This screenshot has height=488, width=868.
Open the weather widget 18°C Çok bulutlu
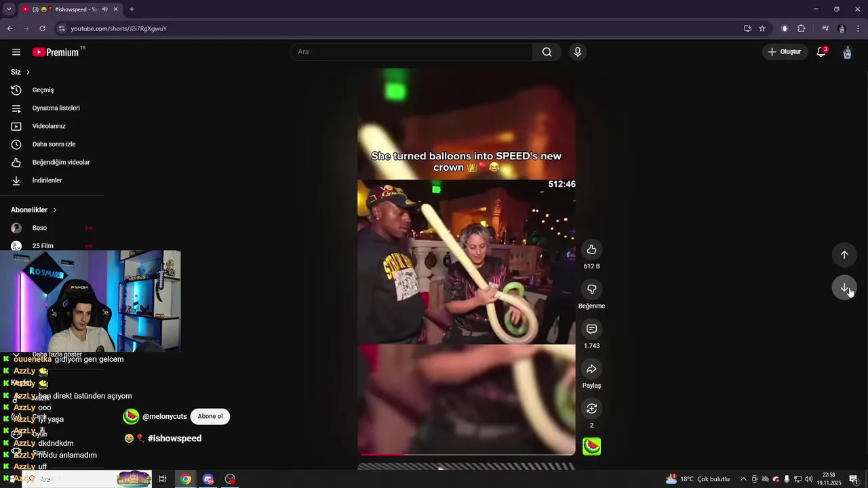click(698, 479)
